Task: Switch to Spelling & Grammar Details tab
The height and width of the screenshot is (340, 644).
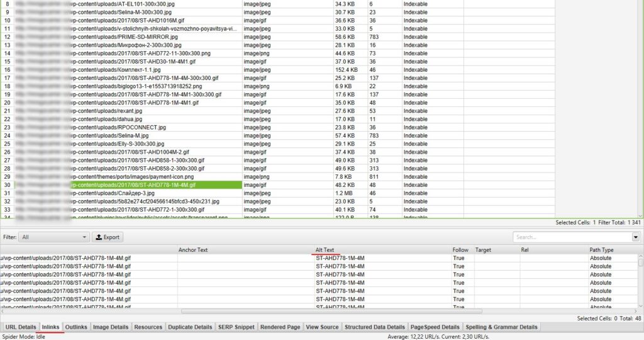Action: [501, 327]
